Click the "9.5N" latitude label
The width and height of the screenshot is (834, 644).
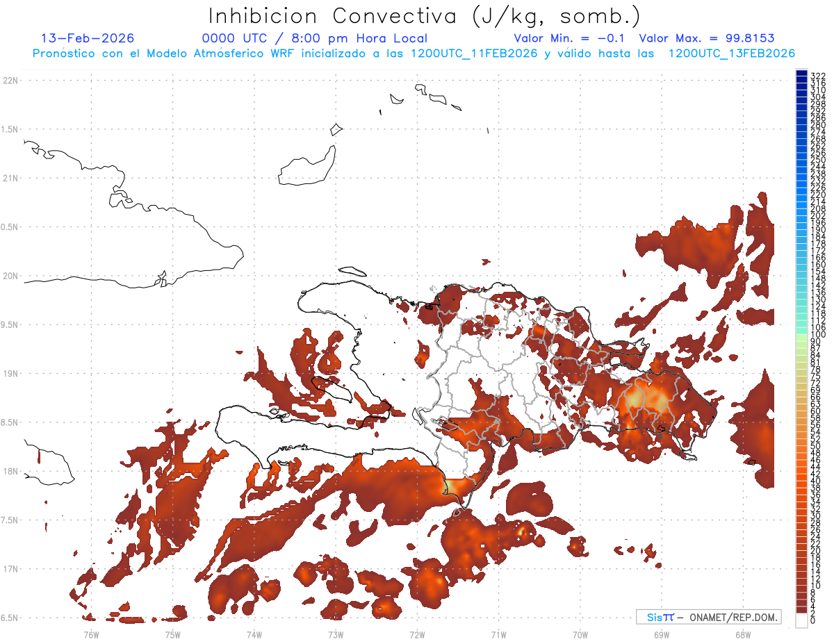tap(10, 324)
